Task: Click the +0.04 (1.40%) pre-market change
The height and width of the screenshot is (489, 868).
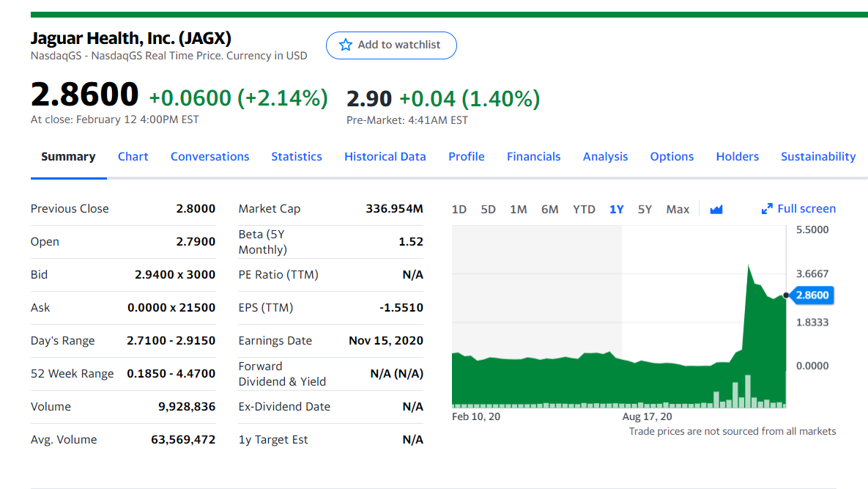Action: click(470, 98)
